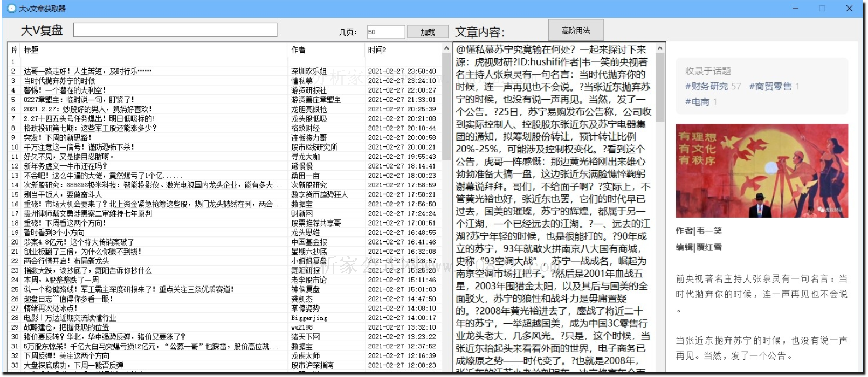Open the #商贸零售 topic link
This screenshot has width=868, height=377.
pyautogui.click(x=770, y=86)
